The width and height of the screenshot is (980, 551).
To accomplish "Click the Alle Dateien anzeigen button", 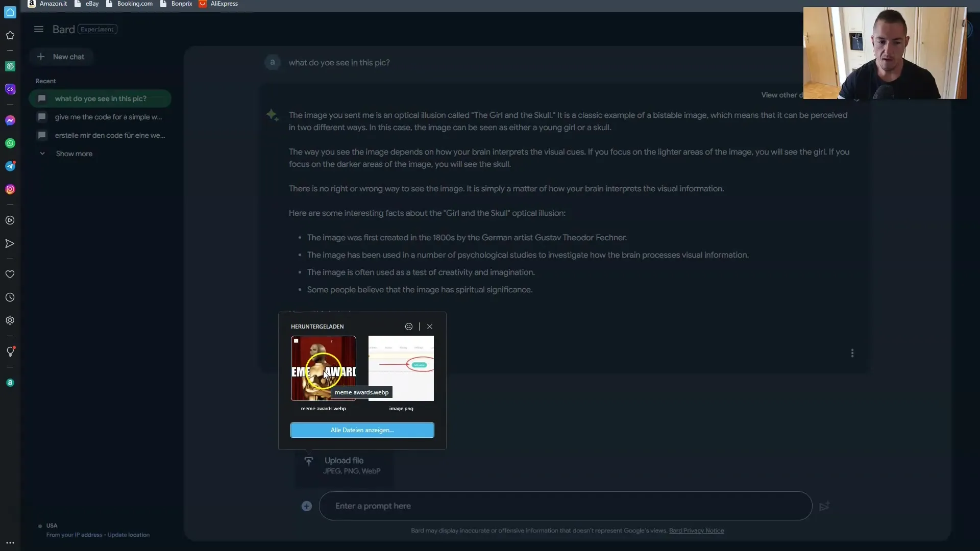I will tap(361, 430).
